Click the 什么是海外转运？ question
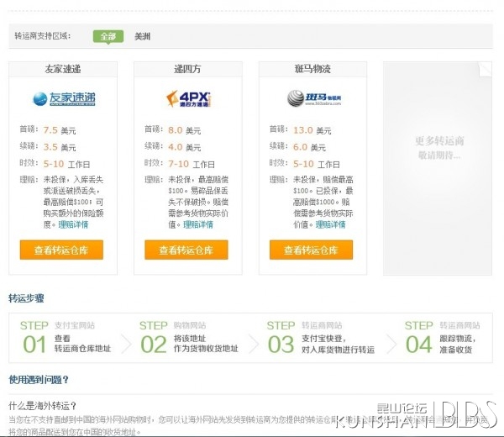 click(43, 406)
